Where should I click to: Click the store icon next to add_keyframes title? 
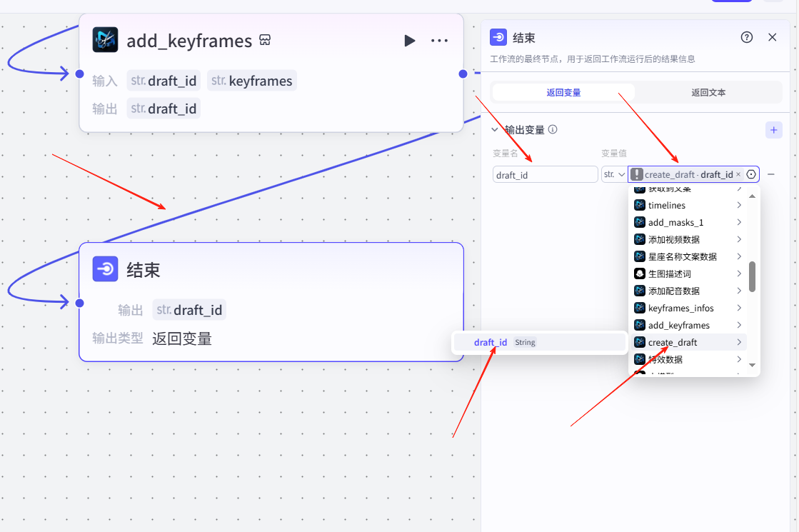tap(265, 41)
